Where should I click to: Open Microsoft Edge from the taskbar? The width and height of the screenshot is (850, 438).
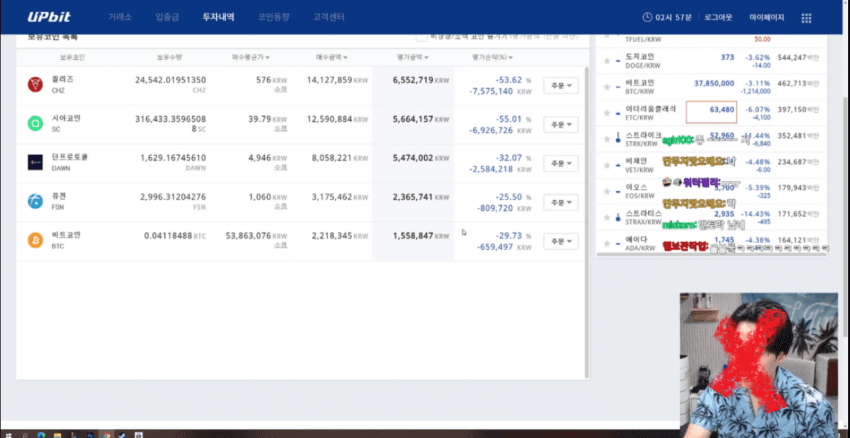41,434
